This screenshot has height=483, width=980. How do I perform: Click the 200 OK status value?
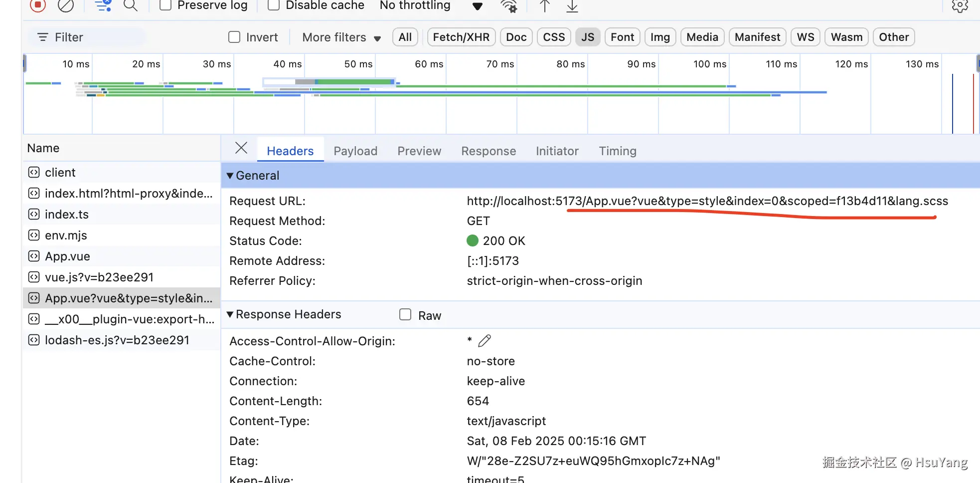pos(504,241)
